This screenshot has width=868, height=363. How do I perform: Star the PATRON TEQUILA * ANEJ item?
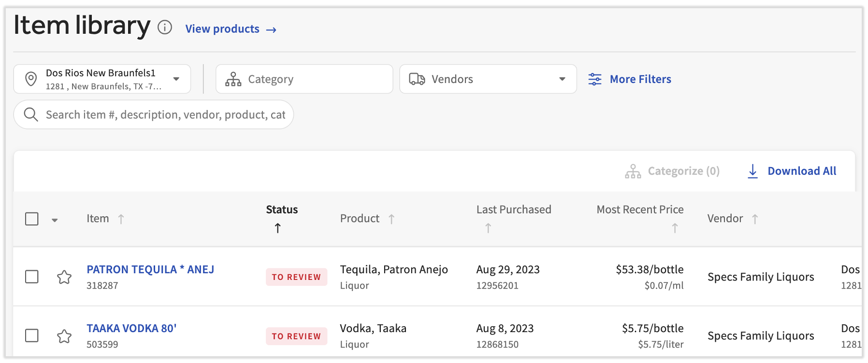click(x=64, y=277)
